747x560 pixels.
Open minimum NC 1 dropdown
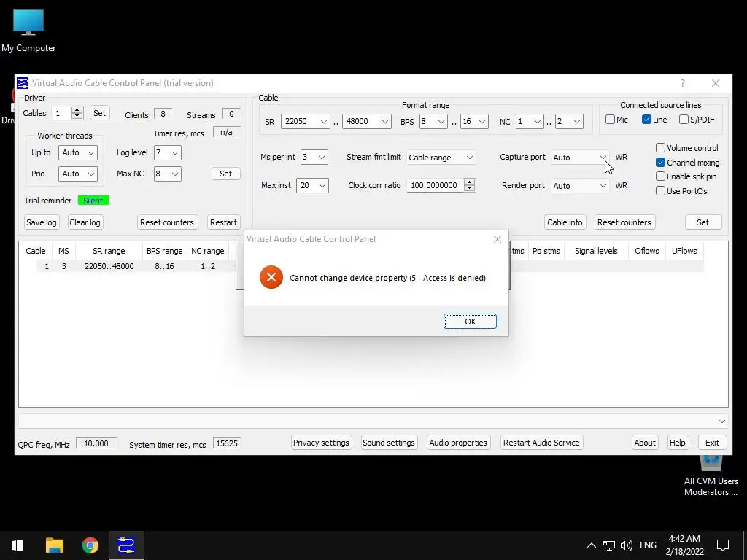coord(530,122)
